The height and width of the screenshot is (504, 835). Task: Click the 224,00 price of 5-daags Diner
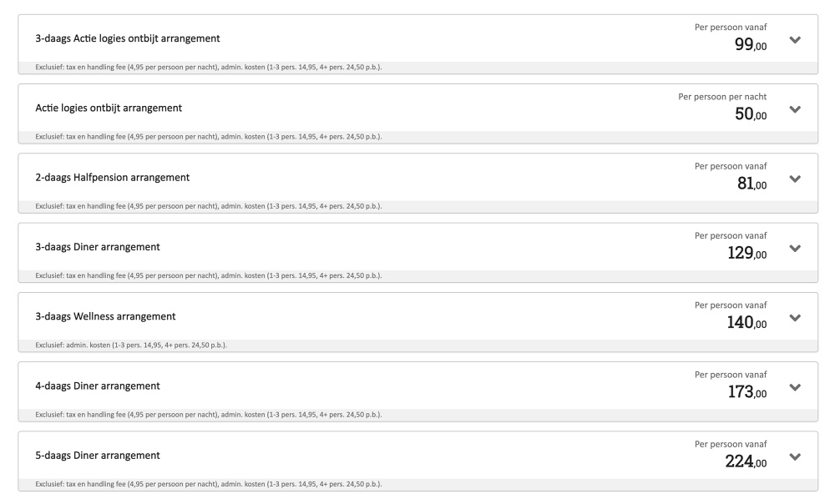point(746,461)
